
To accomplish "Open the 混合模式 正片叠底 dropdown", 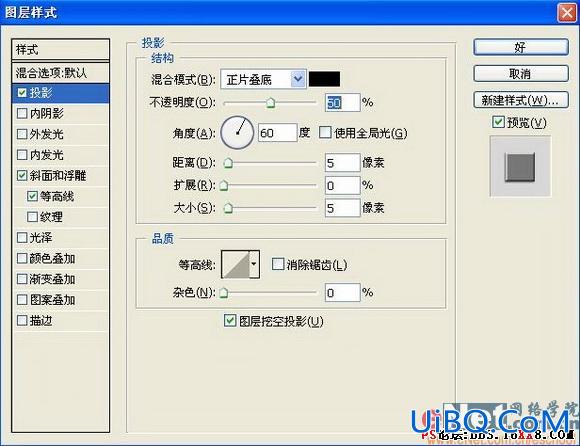I will coord(263,79).
